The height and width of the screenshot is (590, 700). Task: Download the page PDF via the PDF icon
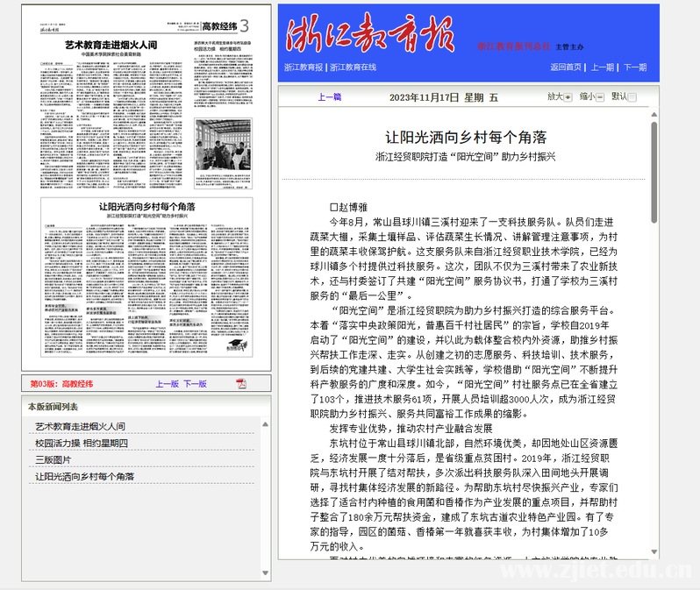tap(241, 384)
